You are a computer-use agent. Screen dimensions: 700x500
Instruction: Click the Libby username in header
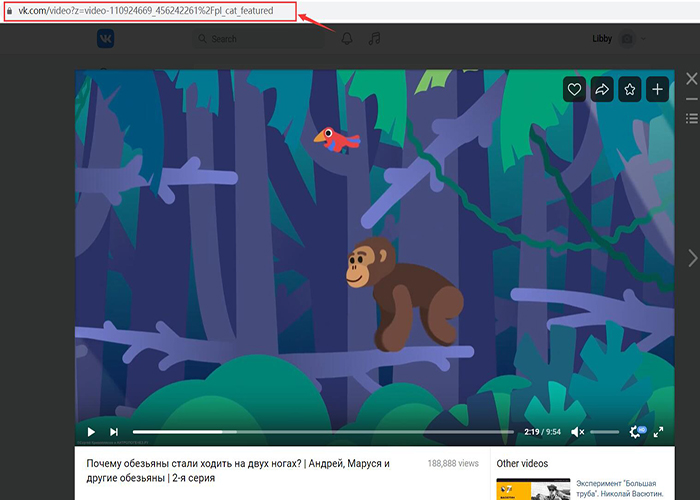[602, 39]
